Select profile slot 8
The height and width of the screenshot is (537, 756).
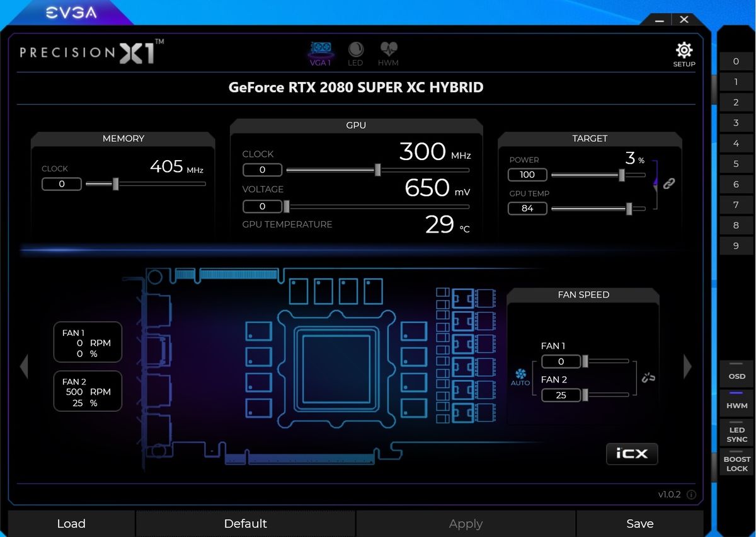point(736,225)
